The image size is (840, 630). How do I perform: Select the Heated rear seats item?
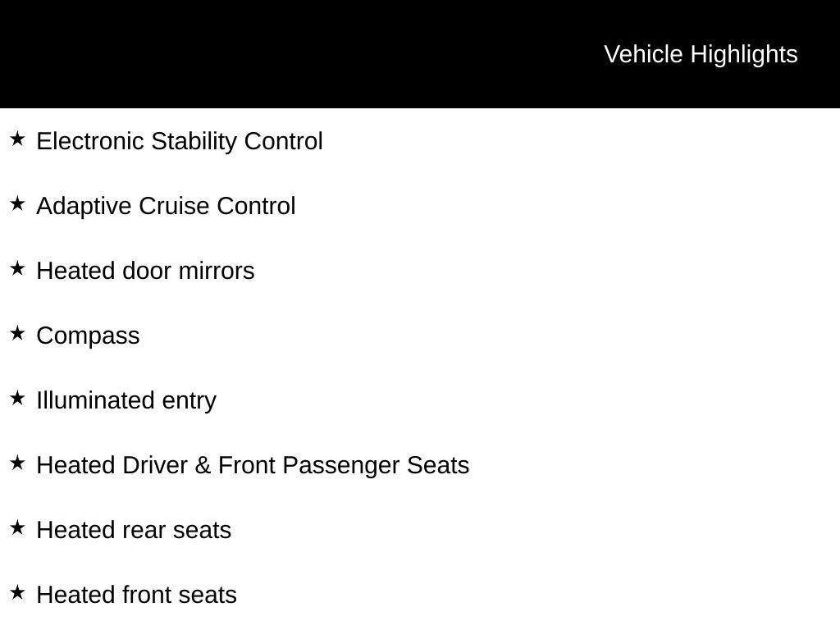(x=134, y=530)
